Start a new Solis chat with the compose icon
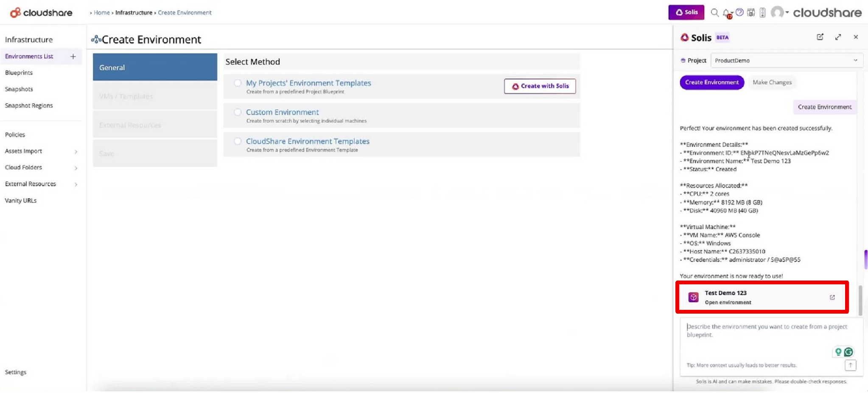868x393 pixels. pyautogui.click(x=820, y=37)
